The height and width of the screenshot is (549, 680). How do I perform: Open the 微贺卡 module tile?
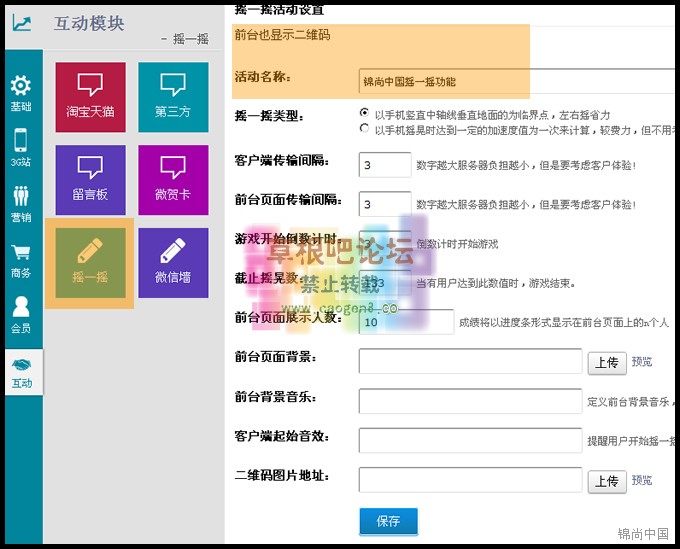click(173, 180)
